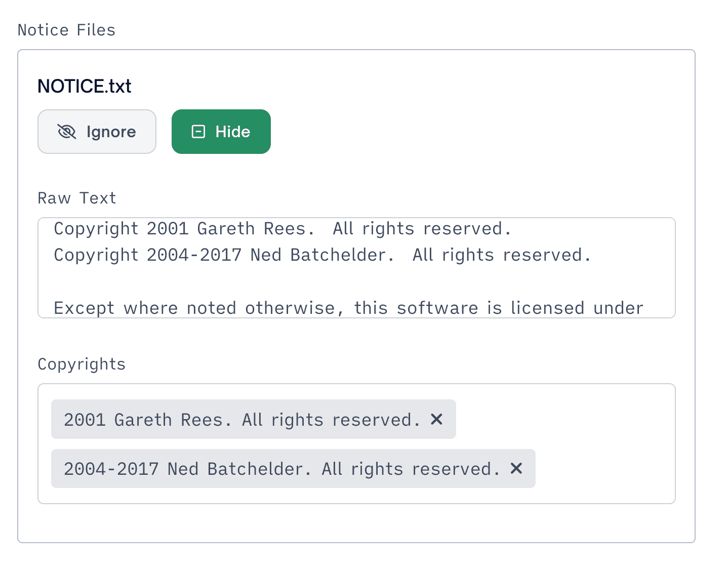This screenshot has height=571, width=728.
Task: Click the X icon on the Gareth Rees copyright tag
Action: click(x=436, y=419)
